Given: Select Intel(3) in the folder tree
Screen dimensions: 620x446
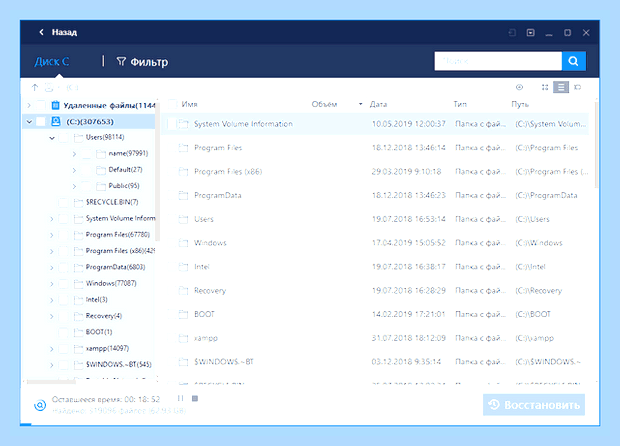Looking at the screenshot, I should 96,300.
